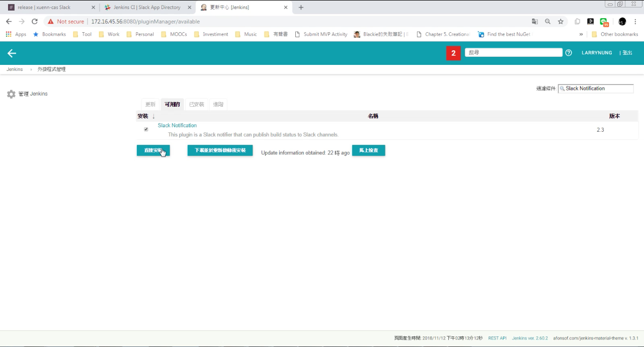
Task: Open a new browser tab with plus icon
Action: click(301, 8)
